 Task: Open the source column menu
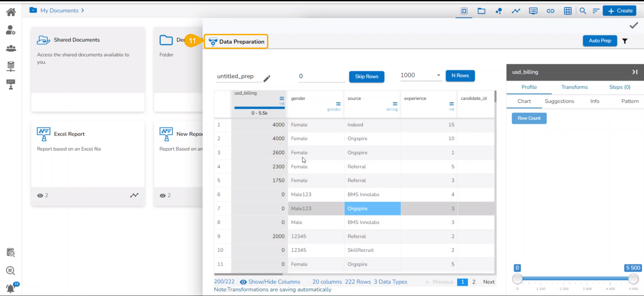(395, 104)
